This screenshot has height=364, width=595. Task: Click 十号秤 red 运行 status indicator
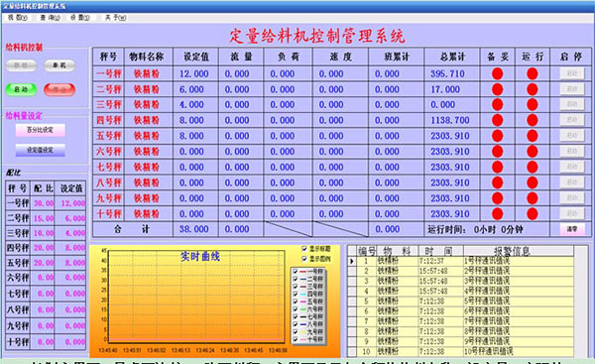(532, 213)
